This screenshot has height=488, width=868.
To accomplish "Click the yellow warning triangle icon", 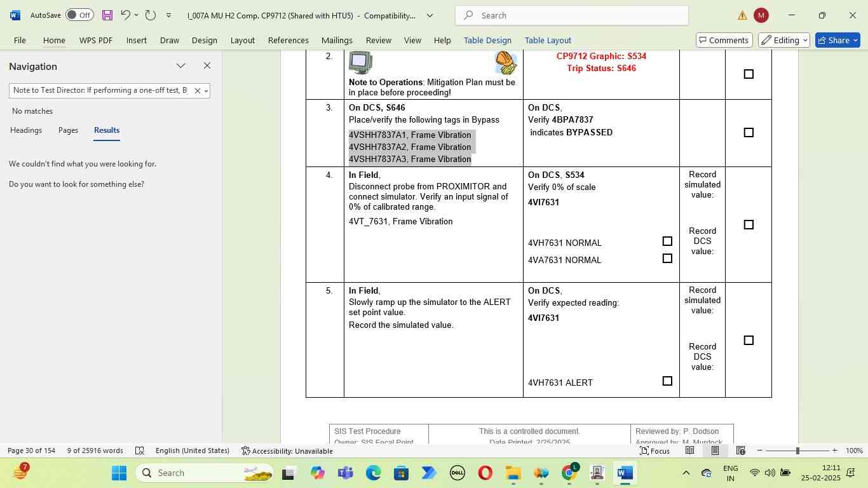I will [742, 15].
